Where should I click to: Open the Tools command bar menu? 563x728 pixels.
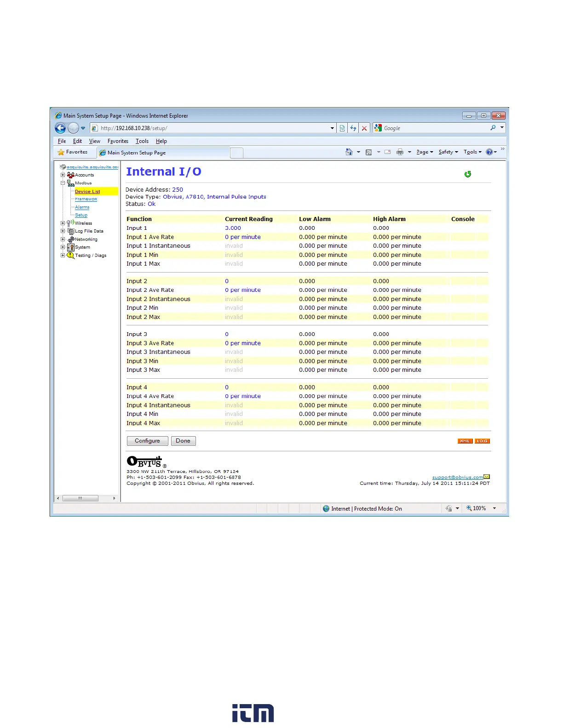(472, 152)
